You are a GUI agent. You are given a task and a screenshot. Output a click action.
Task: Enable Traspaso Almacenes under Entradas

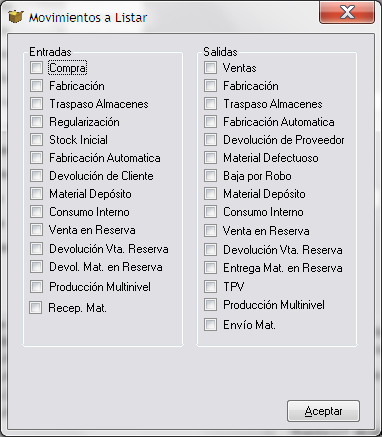pyautogui.click(x=36, y=104)
